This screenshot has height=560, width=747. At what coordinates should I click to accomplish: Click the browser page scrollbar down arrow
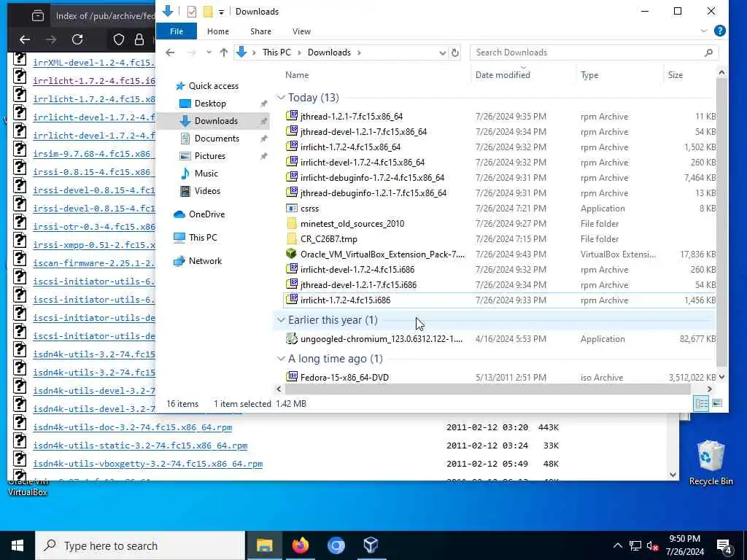[673, 474]
